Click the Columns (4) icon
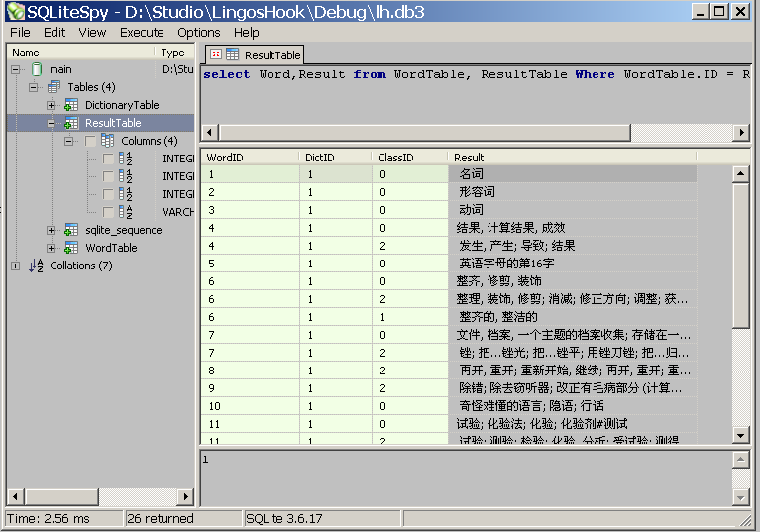The image size is (760, 532). coord(108,141)
